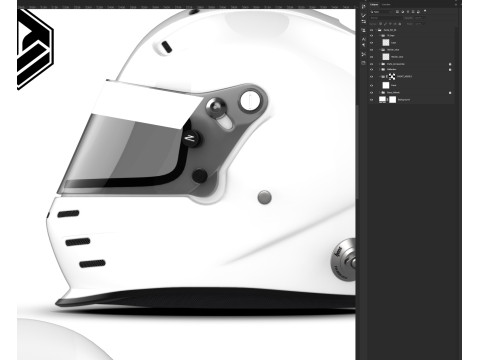Expand the Base_Helmet group arrow
The image size is (480, 360).
(379, 93)
